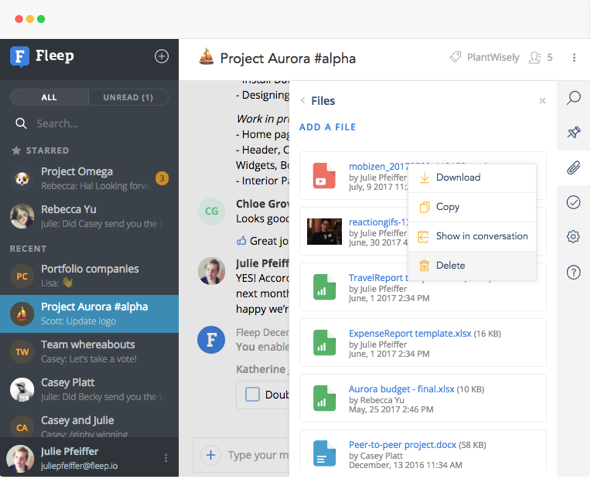590x477 pixels.
Task: Select Delete from the context menu
Action: pos(472,266)
